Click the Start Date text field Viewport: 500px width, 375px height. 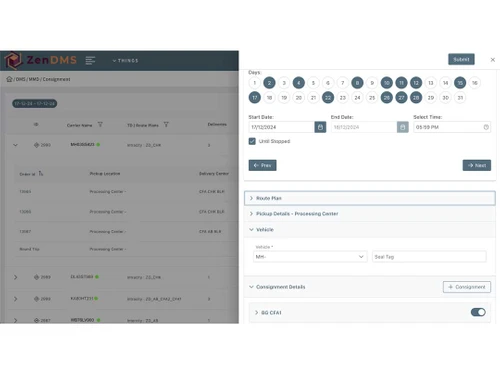tap(281, 127)
